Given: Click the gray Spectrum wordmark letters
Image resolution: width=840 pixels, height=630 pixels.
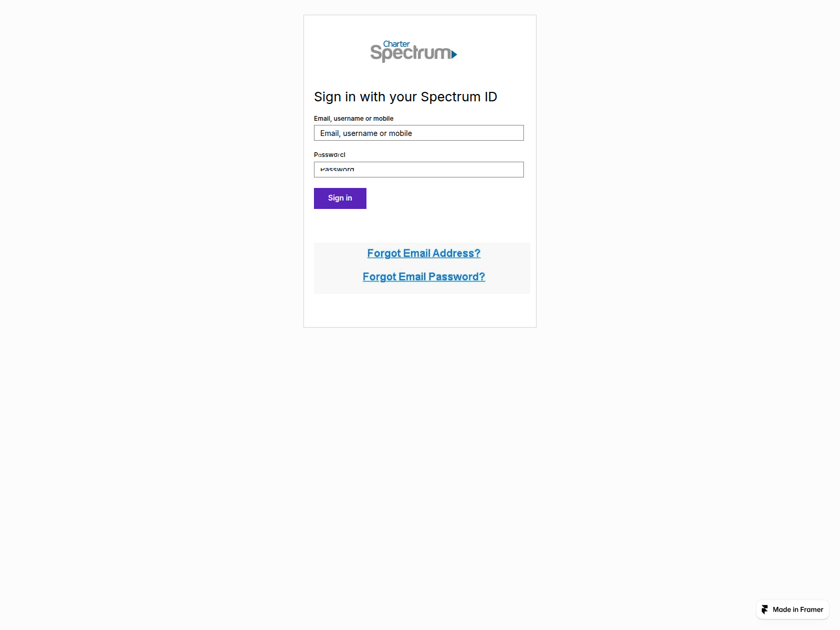Looking at the screenshot, I should point(411,54).
